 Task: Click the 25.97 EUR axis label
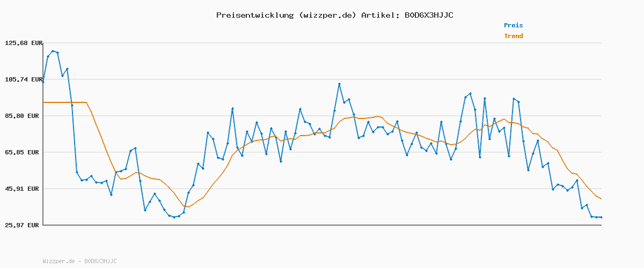coord(23,225)
